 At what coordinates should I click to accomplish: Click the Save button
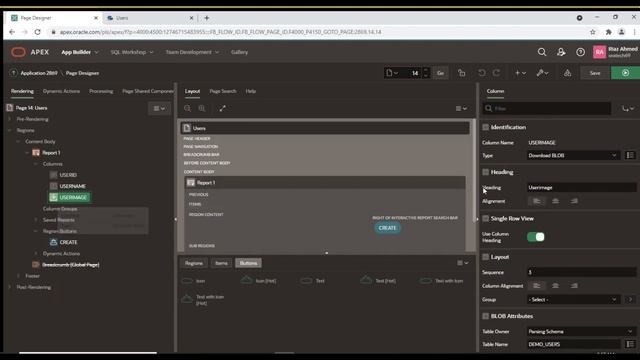pos(595,73)
